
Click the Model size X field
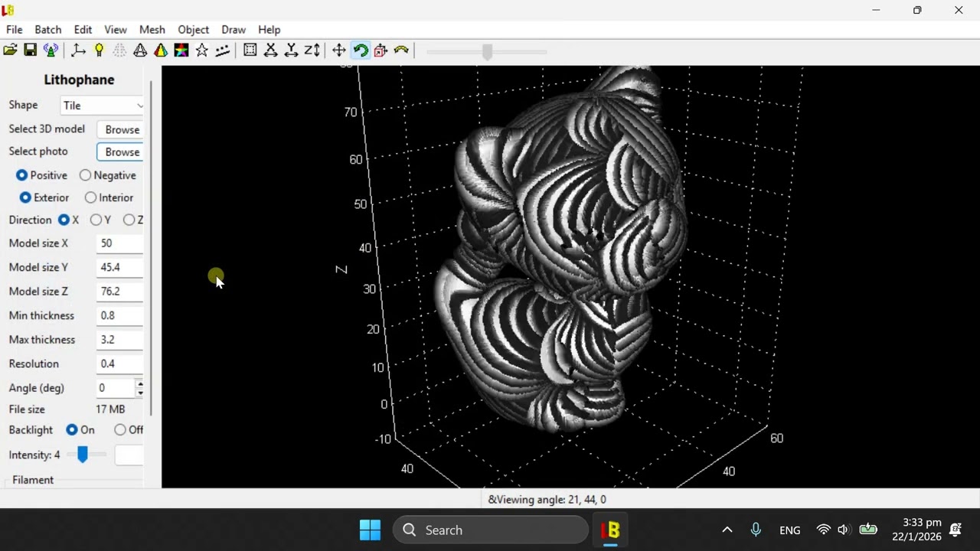coord(120,243)
